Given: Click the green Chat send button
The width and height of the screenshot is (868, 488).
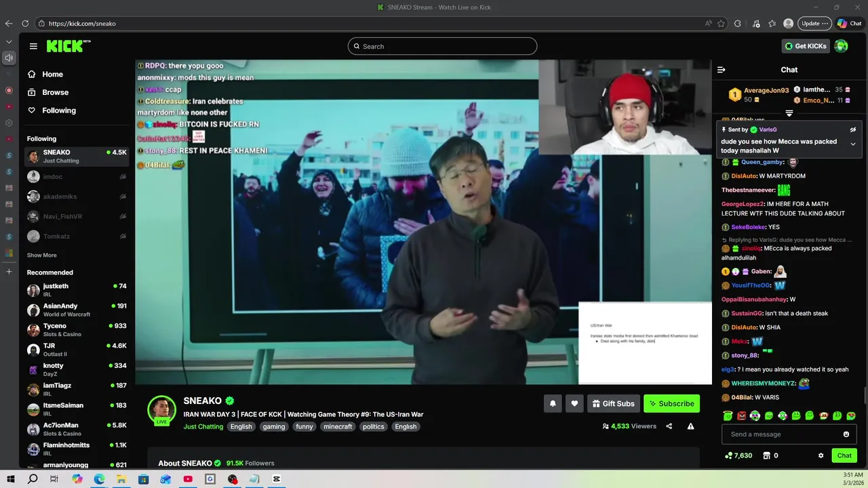Looking at the screenshot, I should (844, 455).
